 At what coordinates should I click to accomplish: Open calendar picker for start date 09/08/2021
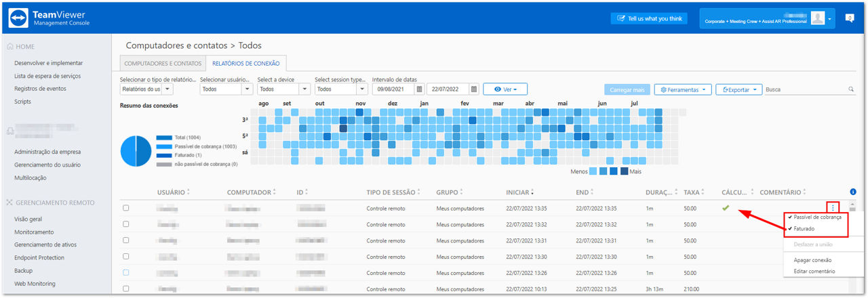(x=419, y=89)
